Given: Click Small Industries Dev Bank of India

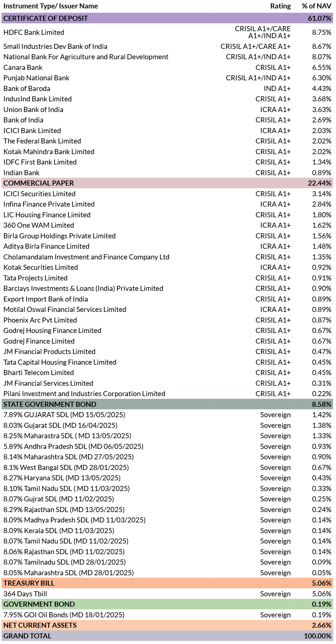Looking at the screenshot, I should [x=55, y=46].
